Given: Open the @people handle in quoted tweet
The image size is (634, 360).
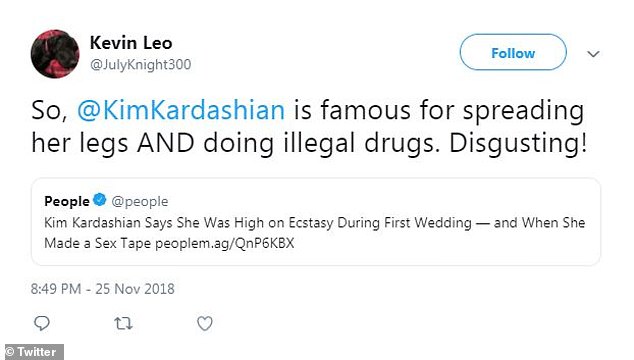Looking at the screenshot, I should tap(139, 201).
